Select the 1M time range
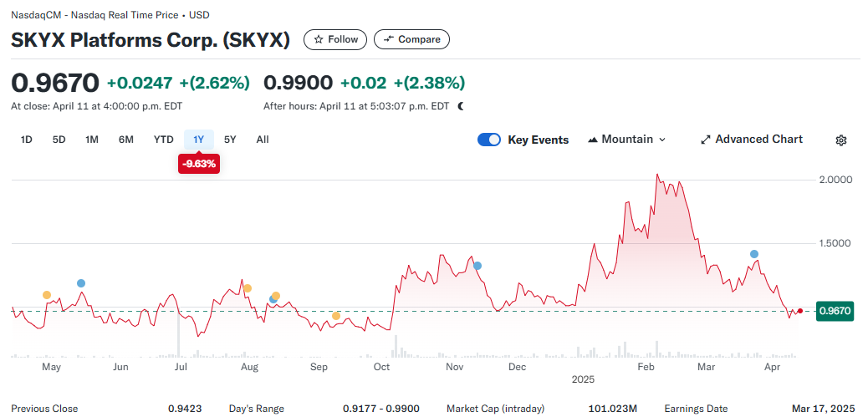The image size is (868, 417). pyautogui.click(x=92, y=140)
